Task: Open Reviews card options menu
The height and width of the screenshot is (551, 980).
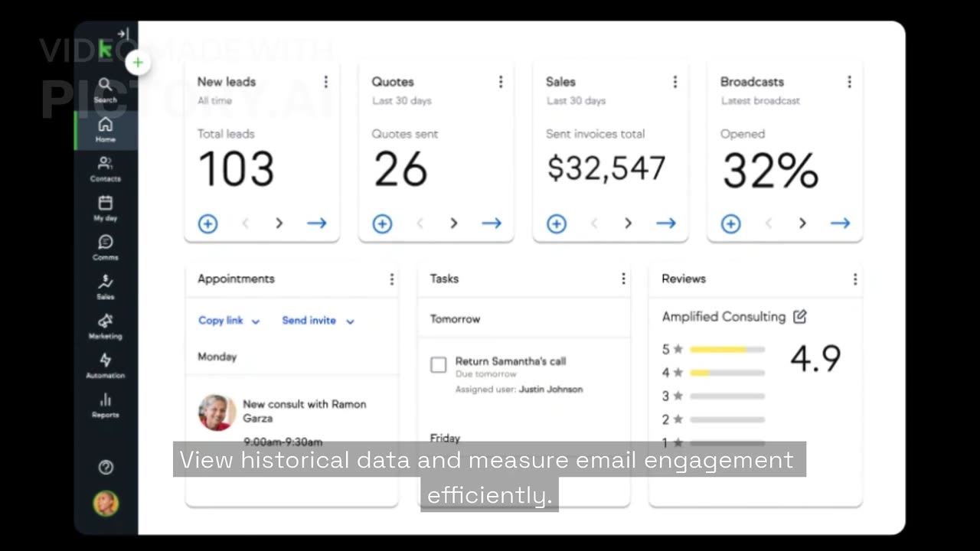Action: 855,279
